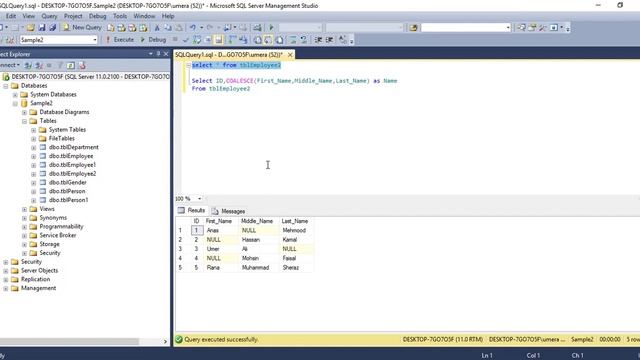Click the Comment Out selected lines icon
This screenshot has width=640, height=360.
coord(293,40)
